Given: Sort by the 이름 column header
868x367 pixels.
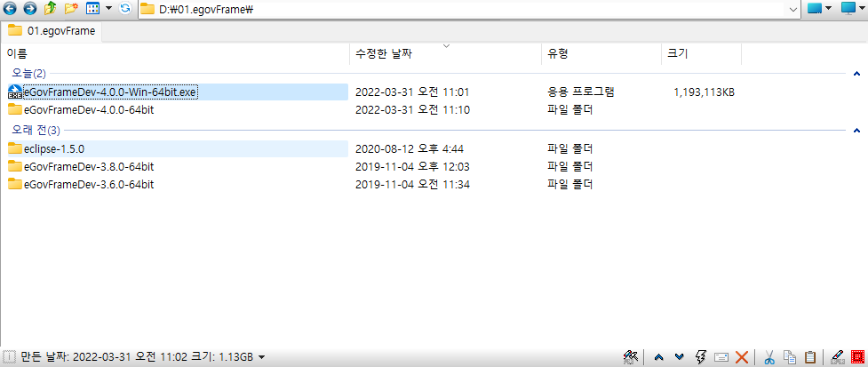Looking at the screenshot, I should coord(17,53).
